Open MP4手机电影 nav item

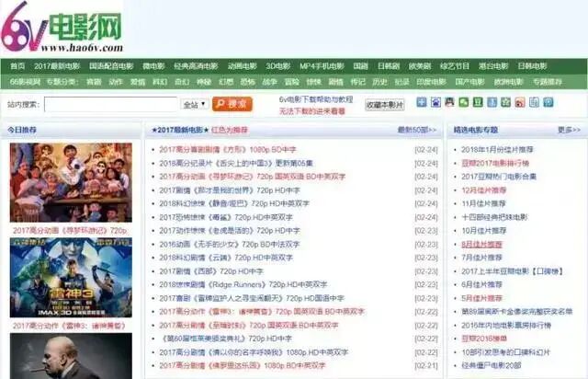click(322, 66)
